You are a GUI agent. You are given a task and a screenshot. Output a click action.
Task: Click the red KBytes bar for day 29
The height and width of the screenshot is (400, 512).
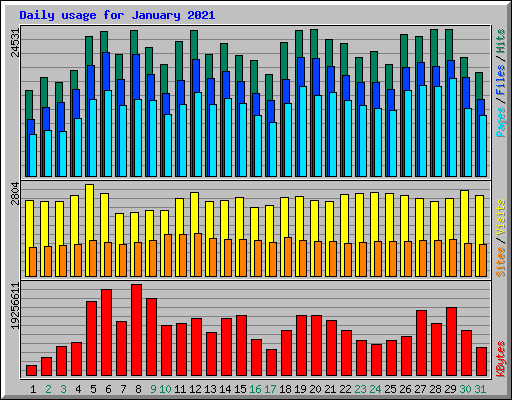451,342
